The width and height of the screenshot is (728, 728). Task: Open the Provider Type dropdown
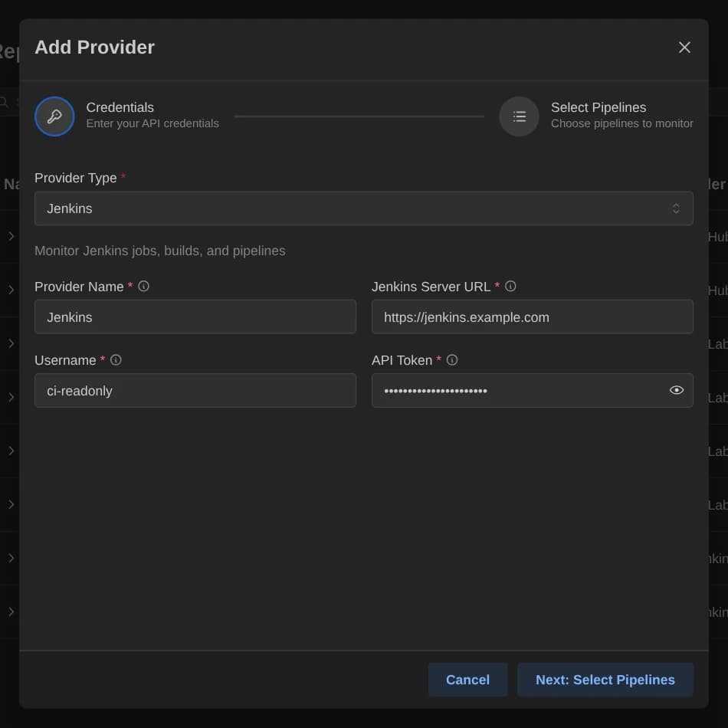pos(363,208)
